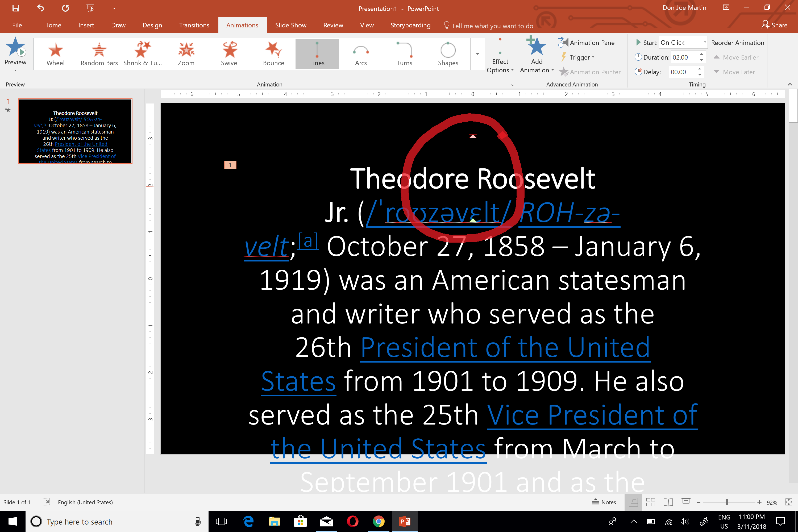This screenshot has width=798, height=532.
Task: Choose the Swivel animation effect
Action: coord(230,54)
